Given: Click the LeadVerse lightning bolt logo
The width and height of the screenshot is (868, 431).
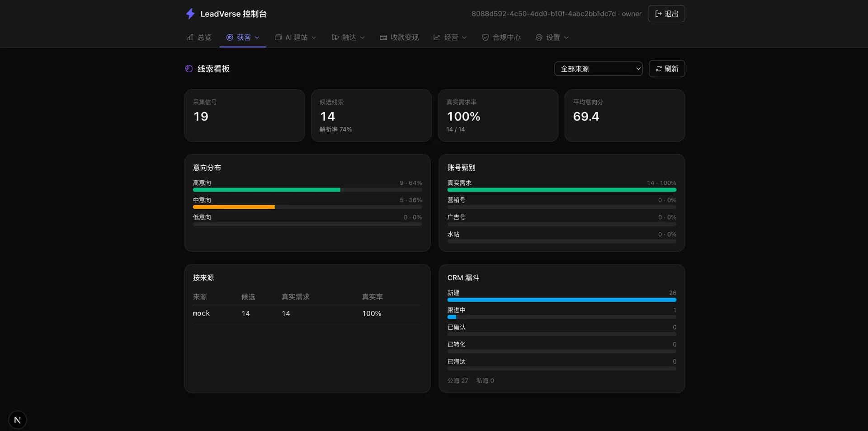Looking at the screenshot, I should pyautogui.click(x=190, y=14).
